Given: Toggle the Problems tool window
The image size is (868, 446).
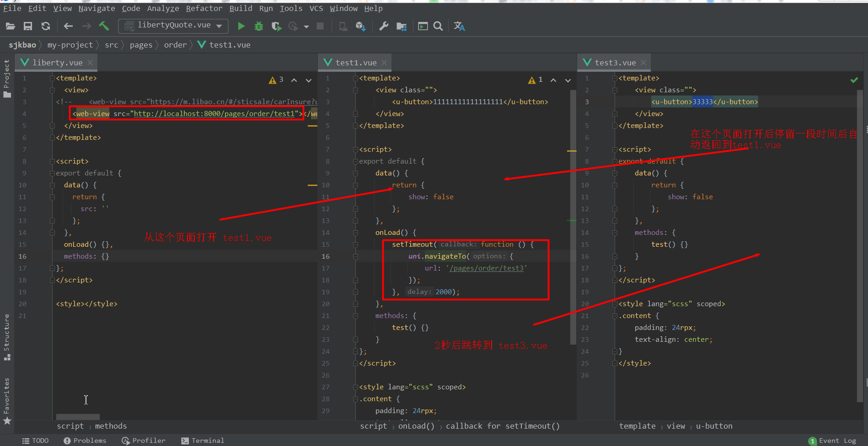Looking at the screenshot, I should [x=85, y=441].
